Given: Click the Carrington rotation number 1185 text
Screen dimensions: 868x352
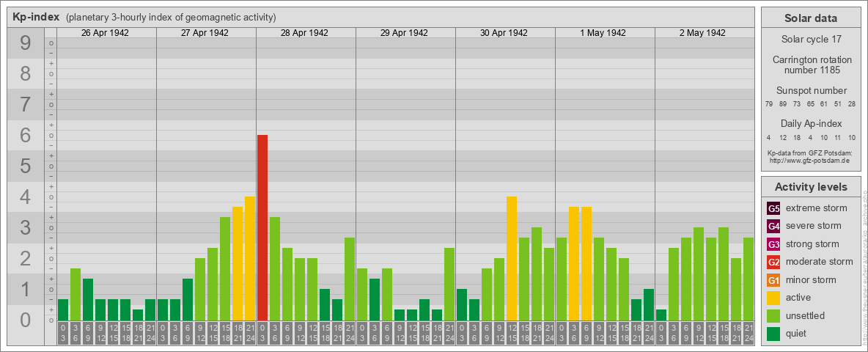Looking at the screenshot, I should click(812, 65).
